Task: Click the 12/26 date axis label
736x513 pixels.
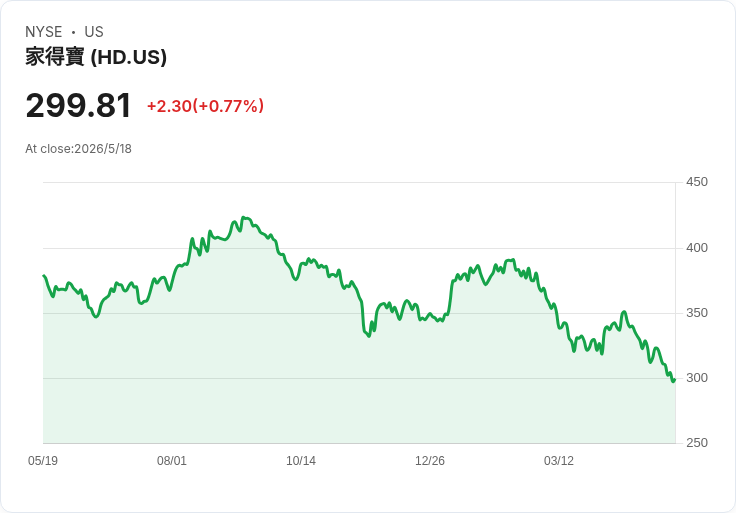Action: [x=429, y=461]
